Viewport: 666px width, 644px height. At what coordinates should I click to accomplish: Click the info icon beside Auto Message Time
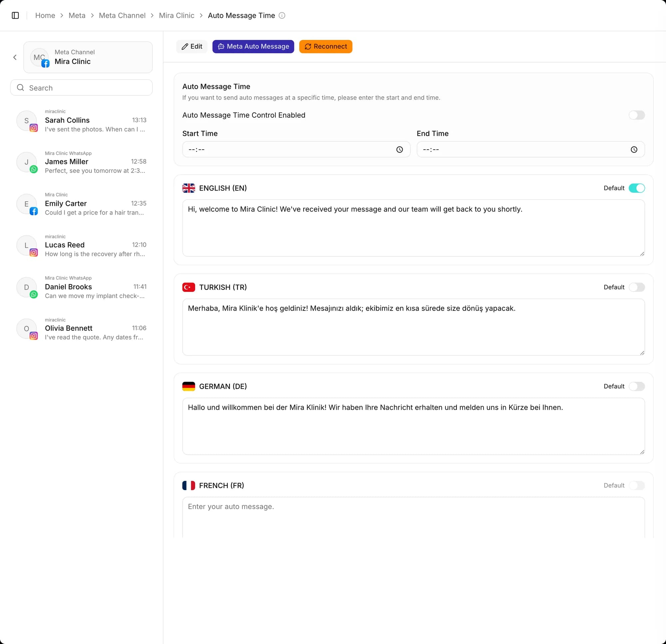282,15
